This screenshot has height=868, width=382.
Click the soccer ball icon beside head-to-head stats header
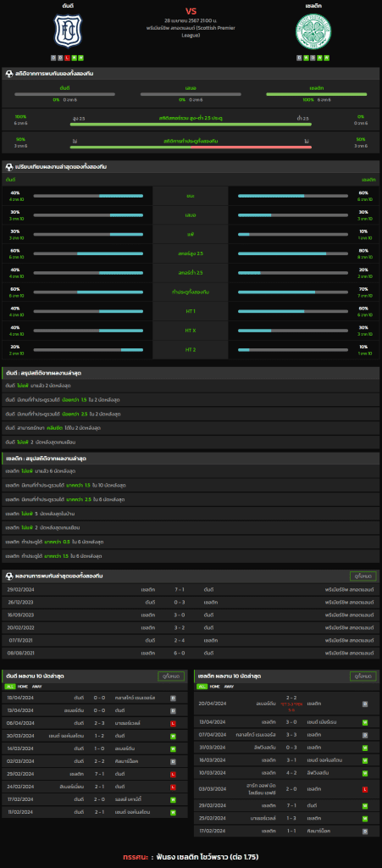(8, 73)
